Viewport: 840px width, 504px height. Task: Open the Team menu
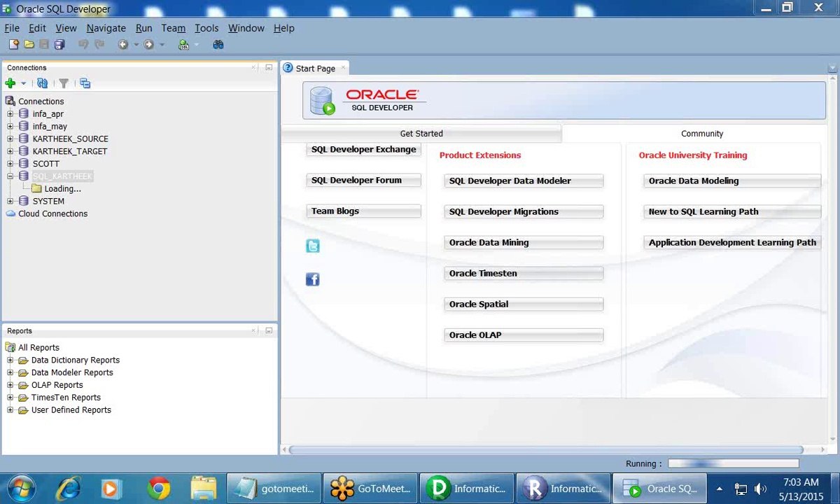click(x=173, y=28)
